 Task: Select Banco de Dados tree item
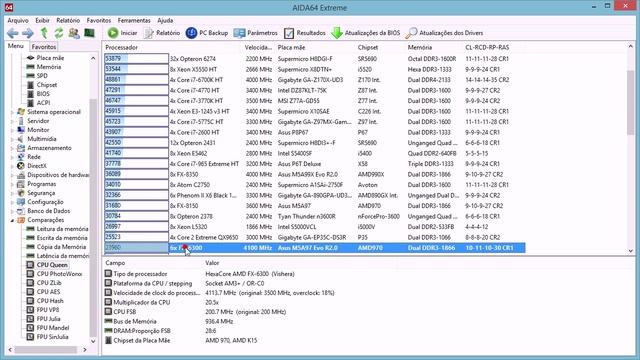click(x=49, y=211)
